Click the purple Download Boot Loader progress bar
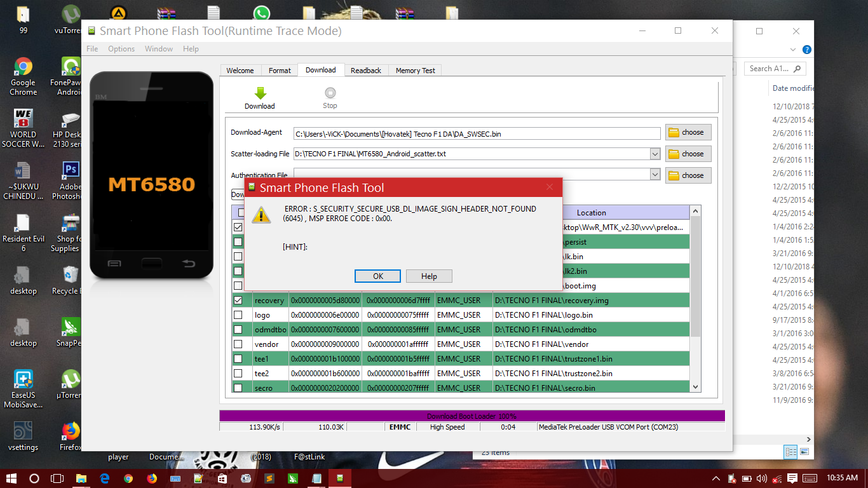This screenshot has height=488, width=868. [471, 416]
